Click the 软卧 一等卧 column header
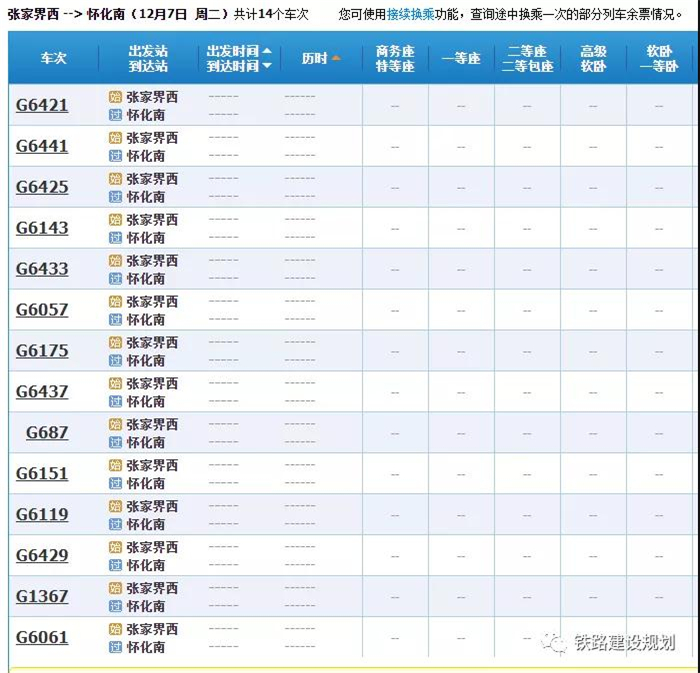 [x=659, y=58]
